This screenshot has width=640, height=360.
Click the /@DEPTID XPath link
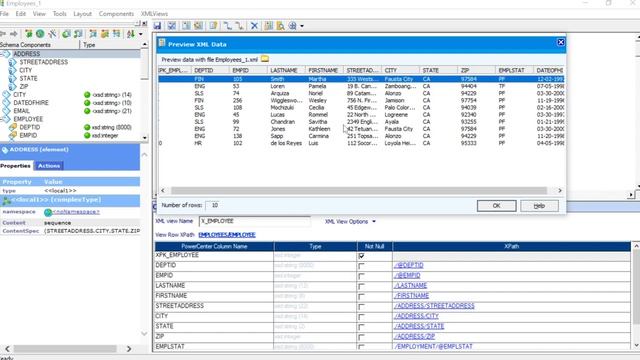pos(409,265)
